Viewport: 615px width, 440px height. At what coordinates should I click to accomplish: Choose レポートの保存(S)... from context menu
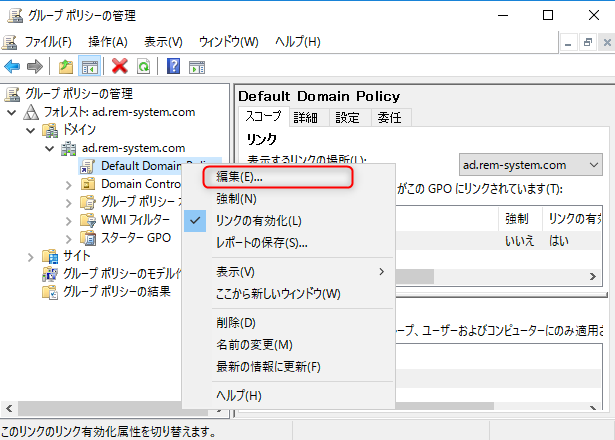(x=261, y=243)
